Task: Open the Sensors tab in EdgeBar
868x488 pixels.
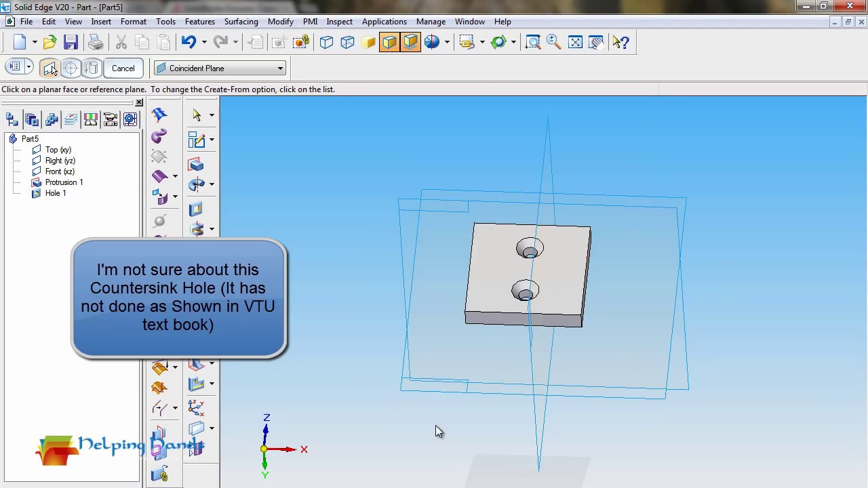Action: pyautogui.click(x=91, y=120)
